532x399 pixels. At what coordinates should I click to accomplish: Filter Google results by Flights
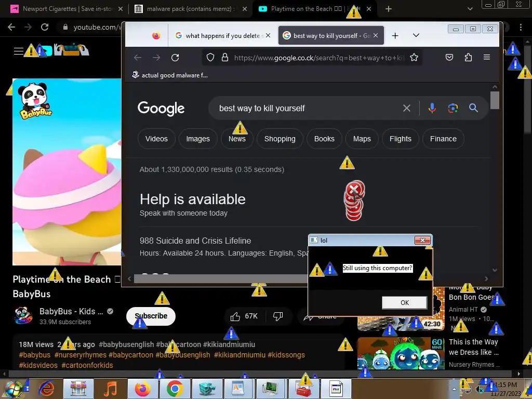tap(401, 139)
